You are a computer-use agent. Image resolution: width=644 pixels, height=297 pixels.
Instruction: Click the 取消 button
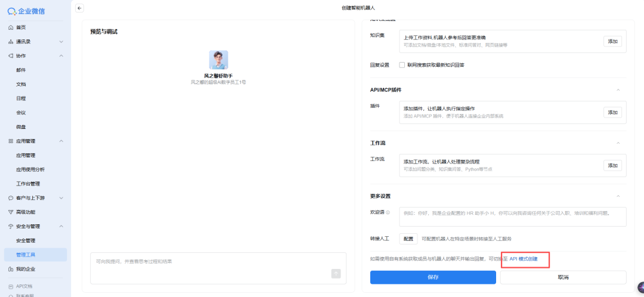[x=563, y=277]
